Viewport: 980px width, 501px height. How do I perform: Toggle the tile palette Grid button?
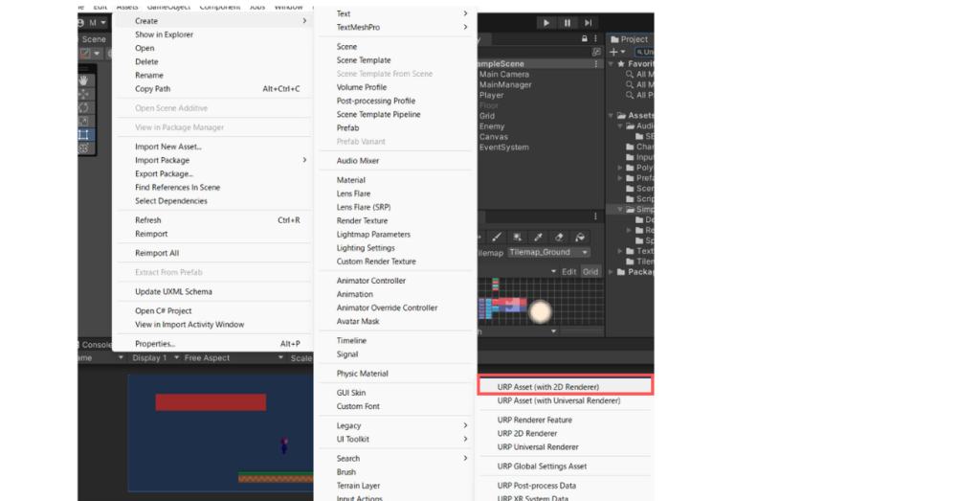(590, 271)
